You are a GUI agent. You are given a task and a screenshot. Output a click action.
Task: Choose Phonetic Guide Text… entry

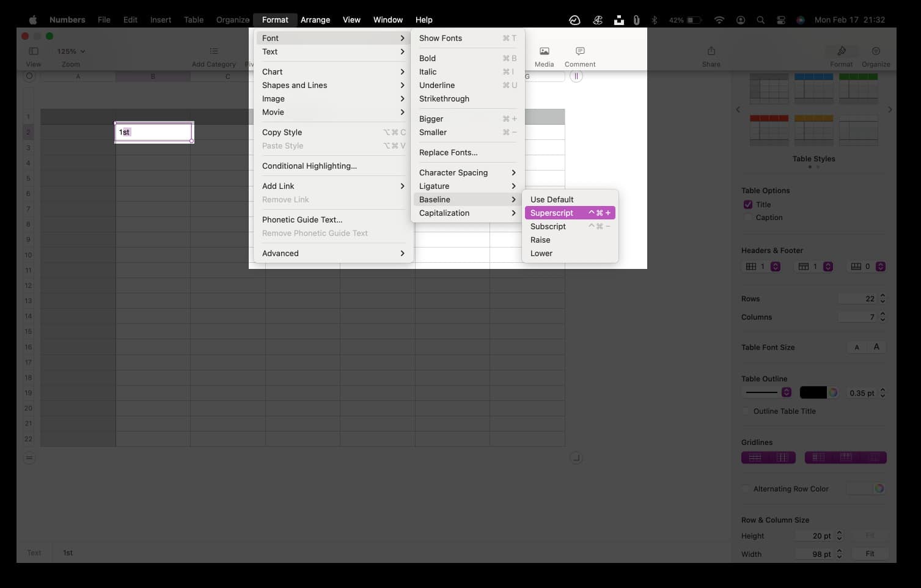[x=333, y=219]
